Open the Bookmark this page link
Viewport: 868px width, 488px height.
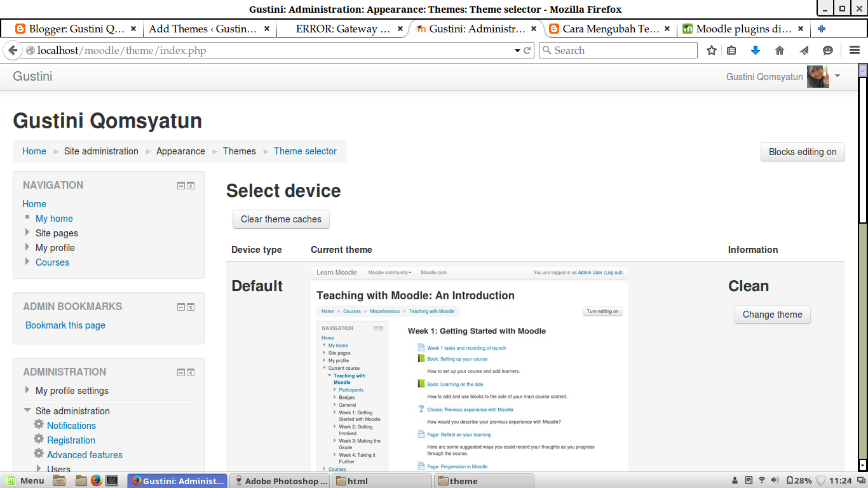point(65,325)
